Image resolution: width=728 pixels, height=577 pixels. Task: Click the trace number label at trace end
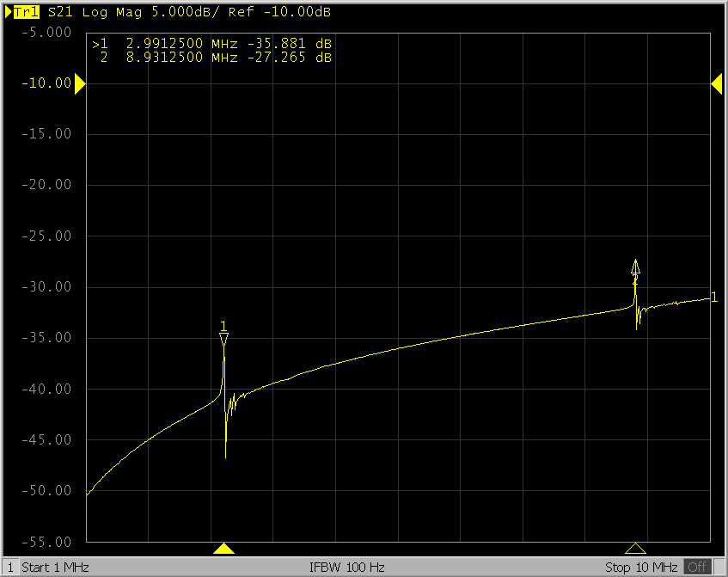(713, 298)
